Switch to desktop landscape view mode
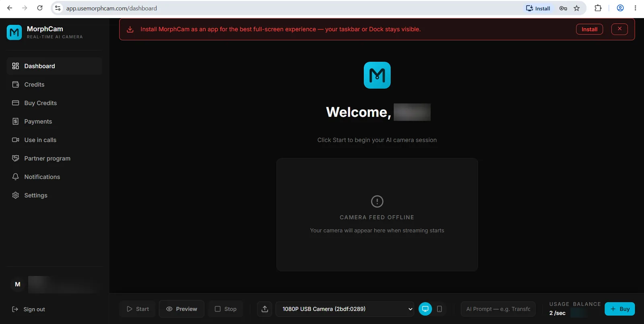This screenshot has width=644, height=324. [x=425, y=309]
